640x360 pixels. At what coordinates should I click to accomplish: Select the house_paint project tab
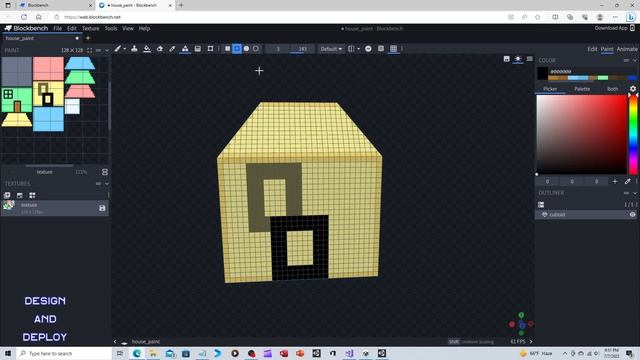coord(42,38)
